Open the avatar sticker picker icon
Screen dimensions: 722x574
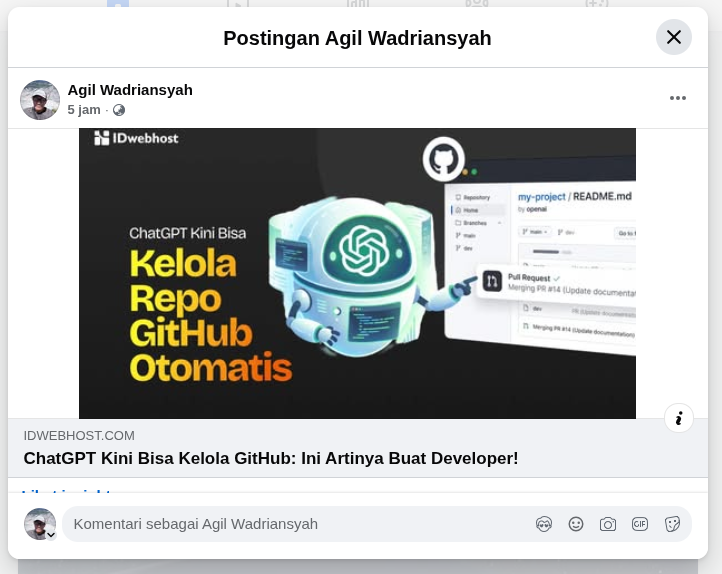pyautogui.click(x=544, y=524)
